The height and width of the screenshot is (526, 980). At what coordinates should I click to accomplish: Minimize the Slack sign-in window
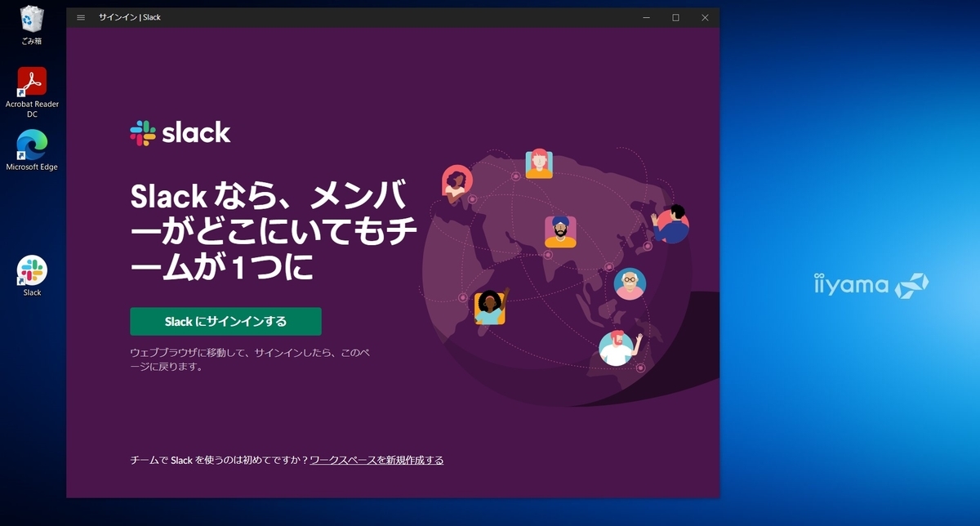[x=645, y=17]
